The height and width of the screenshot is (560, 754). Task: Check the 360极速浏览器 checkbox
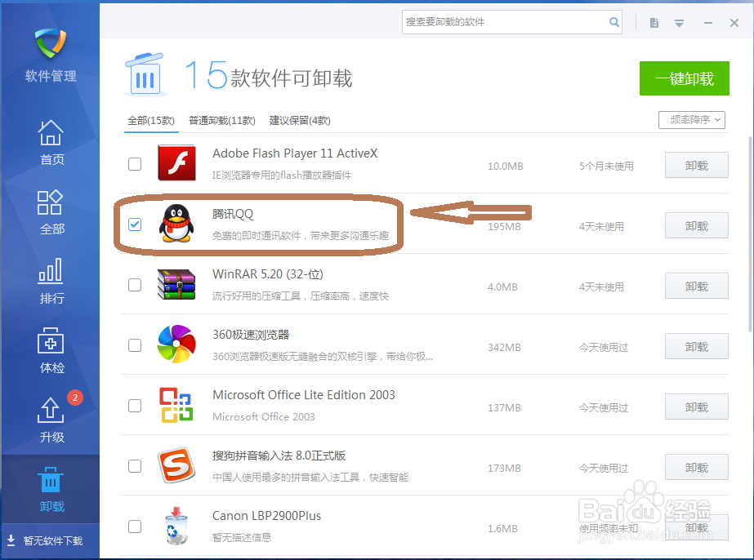tap(135, 345)
